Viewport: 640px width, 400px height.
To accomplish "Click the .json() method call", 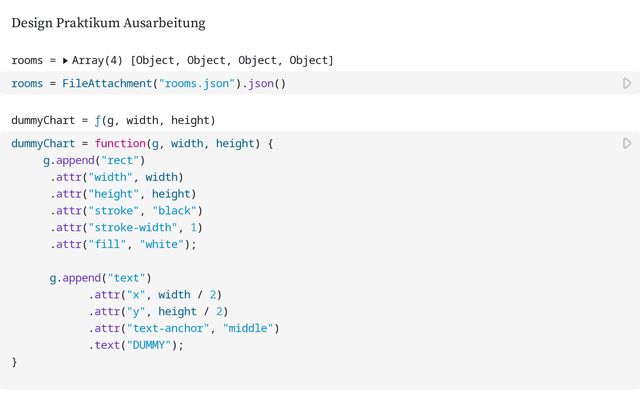I will click(264, 83).
